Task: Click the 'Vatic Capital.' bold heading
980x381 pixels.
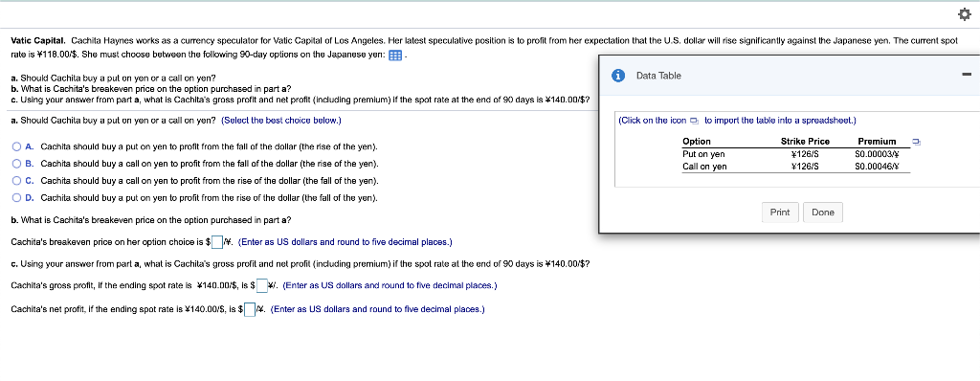Action: [x=38, y=40]
